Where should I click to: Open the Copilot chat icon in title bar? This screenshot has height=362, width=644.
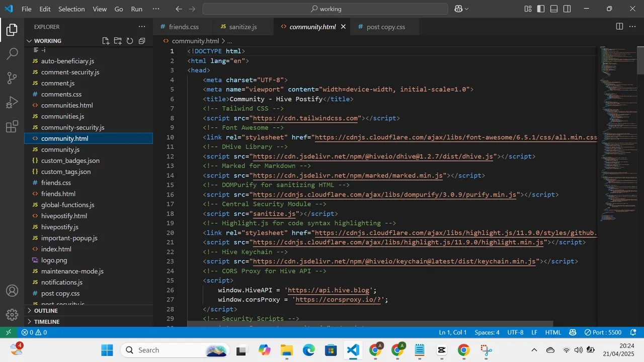458,9
